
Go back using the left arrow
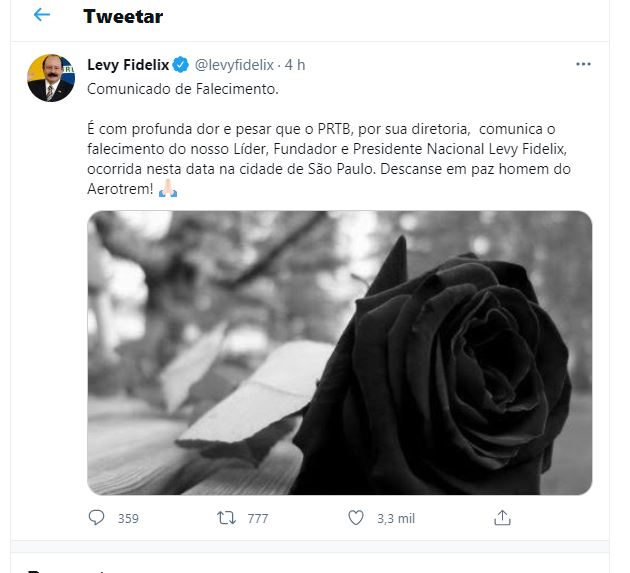pos(41,16)
